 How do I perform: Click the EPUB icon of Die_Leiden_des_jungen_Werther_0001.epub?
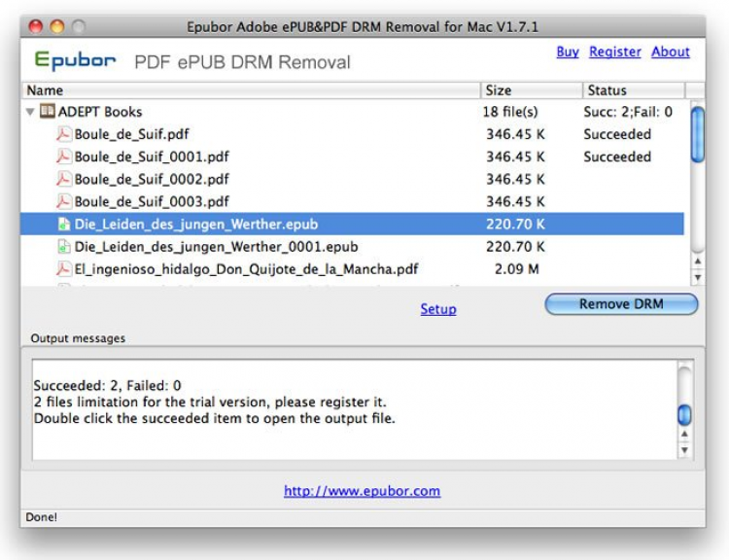pos(64,246)
